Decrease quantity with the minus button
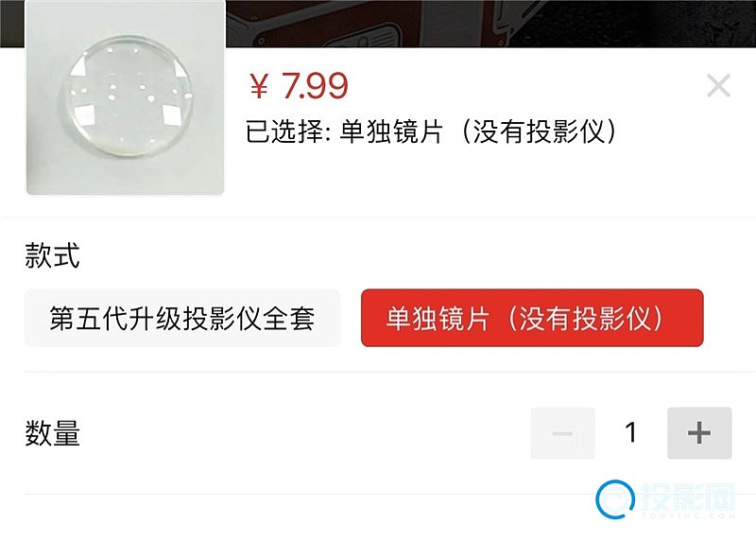 [562, 432]
